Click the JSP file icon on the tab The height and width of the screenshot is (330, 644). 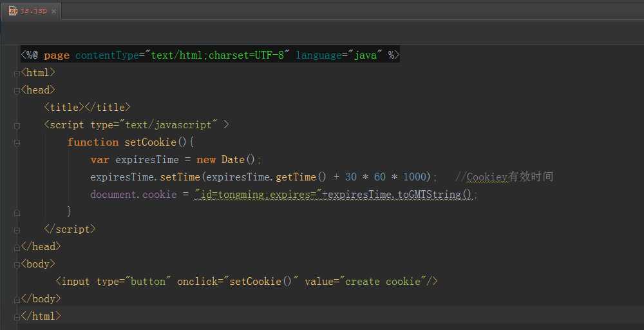point(13,11)
